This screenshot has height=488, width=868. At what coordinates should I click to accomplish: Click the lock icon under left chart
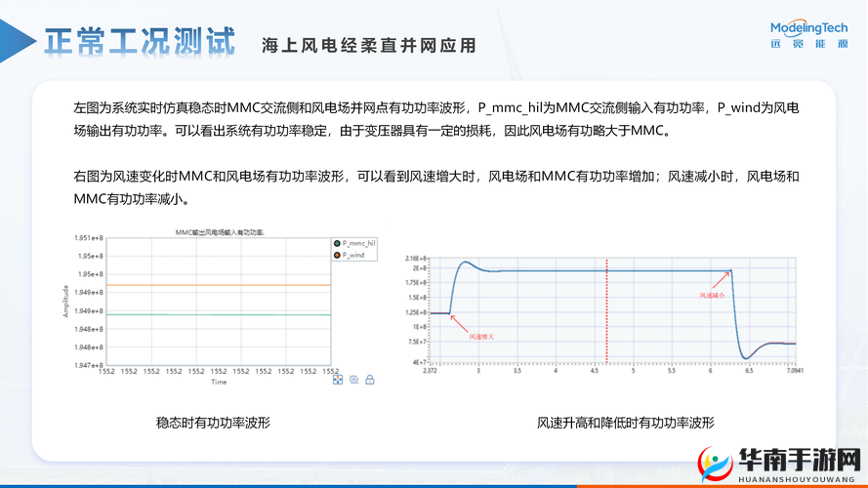(370, 380)
